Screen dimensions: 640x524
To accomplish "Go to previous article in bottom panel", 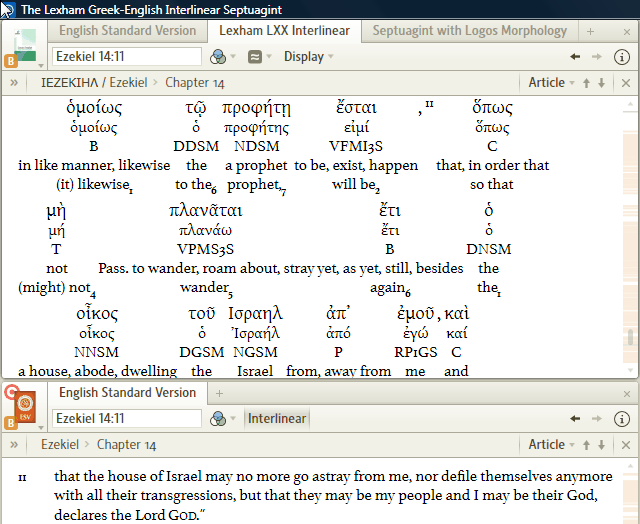I will [x=587, y=445].
